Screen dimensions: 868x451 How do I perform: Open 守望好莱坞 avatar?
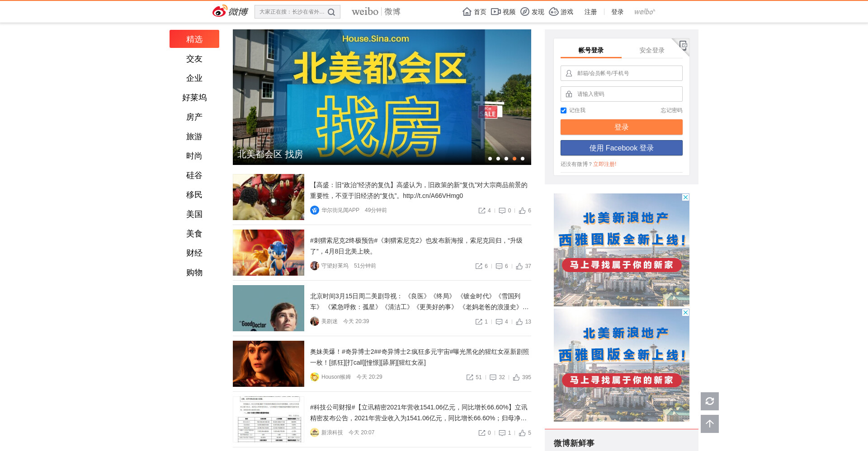tap(315, 266)
